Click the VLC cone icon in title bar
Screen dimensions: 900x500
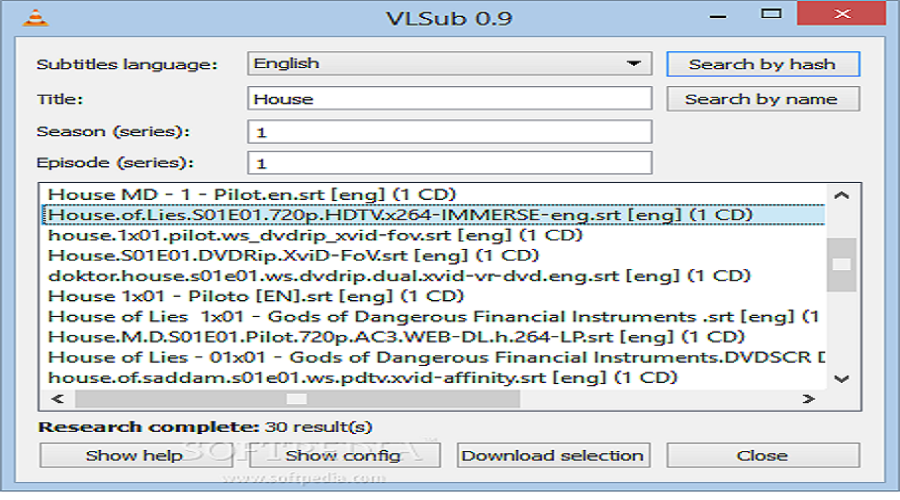tap(35, 17)
